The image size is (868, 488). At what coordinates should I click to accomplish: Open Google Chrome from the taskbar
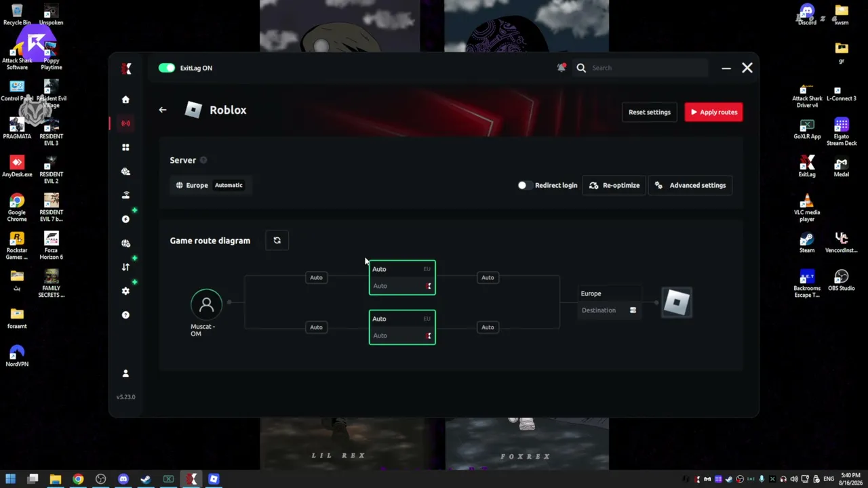coord(78,479)
